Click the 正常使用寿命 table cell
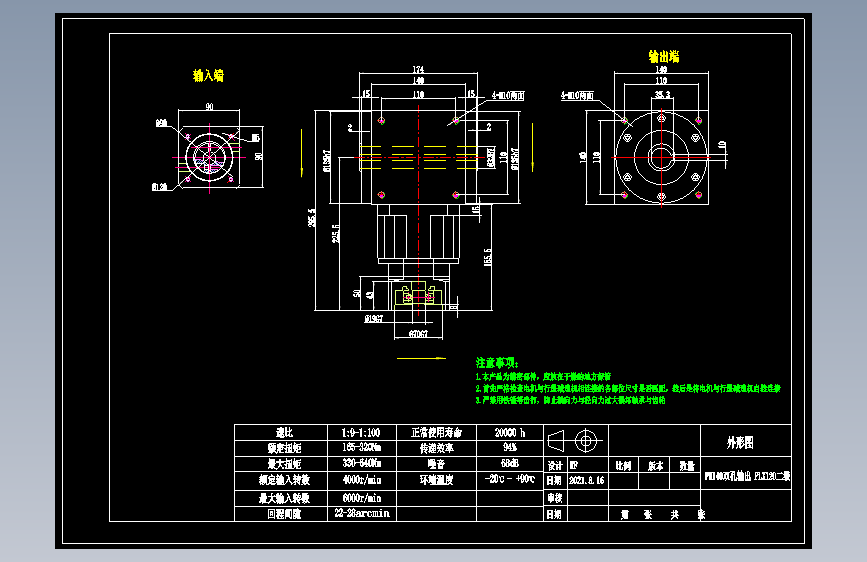Viewport: 867px width, 562px height. 436,433
